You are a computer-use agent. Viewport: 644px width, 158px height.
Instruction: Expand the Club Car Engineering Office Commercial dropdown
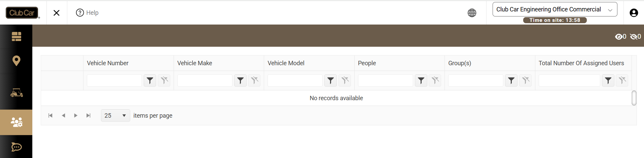click(554, 9)
